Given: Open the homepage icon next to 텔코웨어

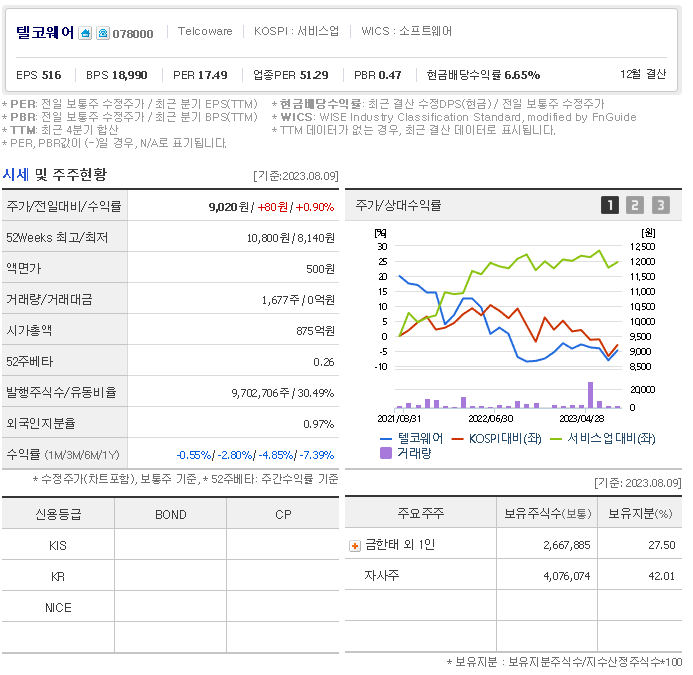Looking at the screenshot, I should click(x=85, y=33).
